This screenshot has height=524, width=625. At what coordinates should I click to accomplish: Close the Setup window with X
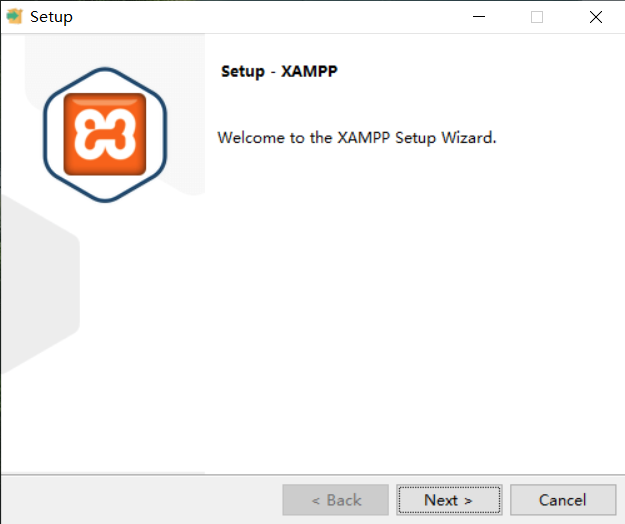[x=596, y=17]
